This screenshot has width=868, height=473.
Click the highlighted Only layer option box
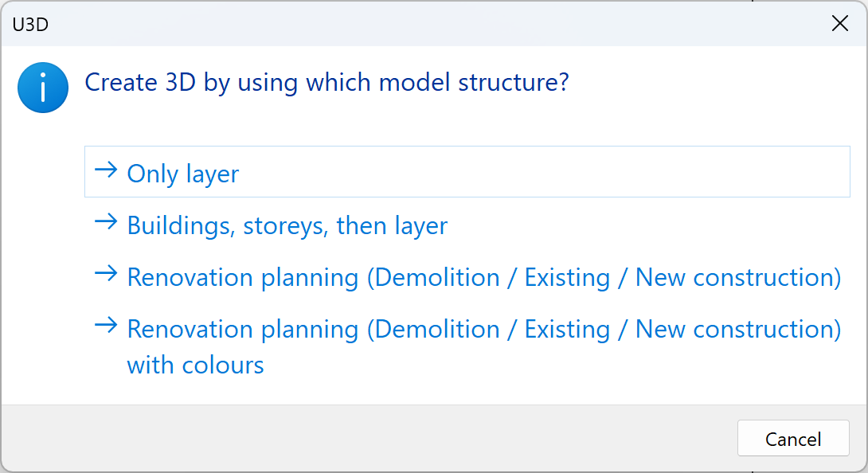[467, 172]
